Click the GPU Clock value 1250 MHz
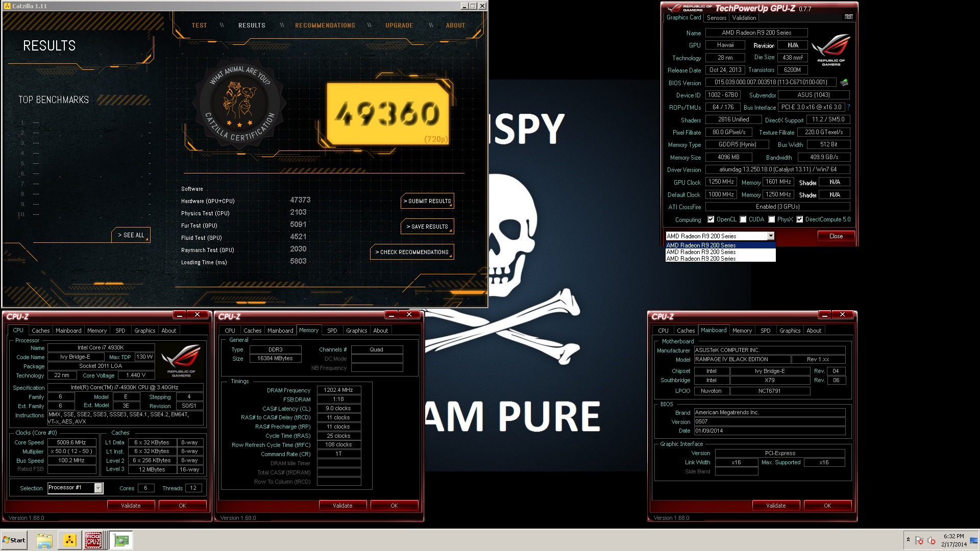 point(721,182)
